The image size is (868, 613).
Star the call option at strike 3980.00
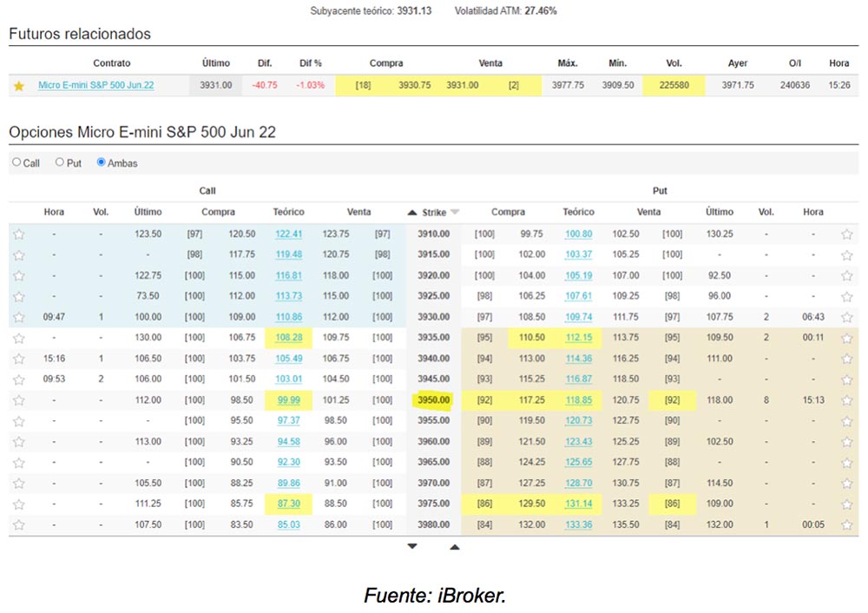coord(19,525)
